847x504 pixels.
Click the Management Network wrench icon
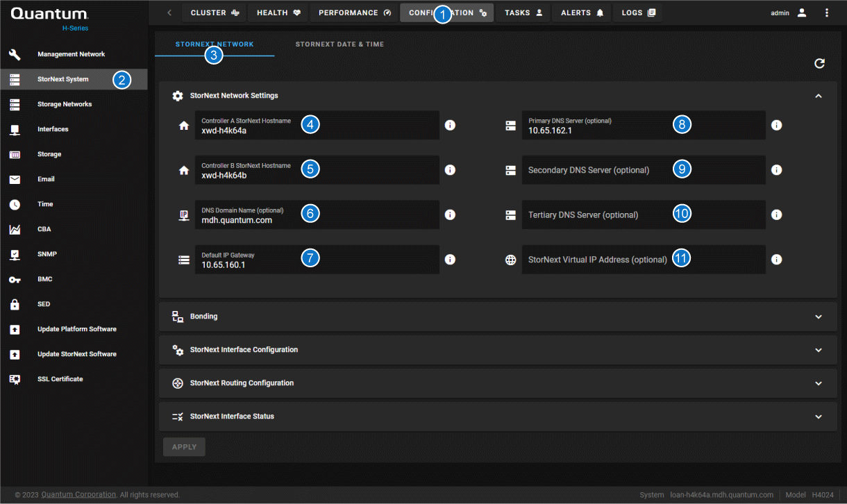coord(15,54)
